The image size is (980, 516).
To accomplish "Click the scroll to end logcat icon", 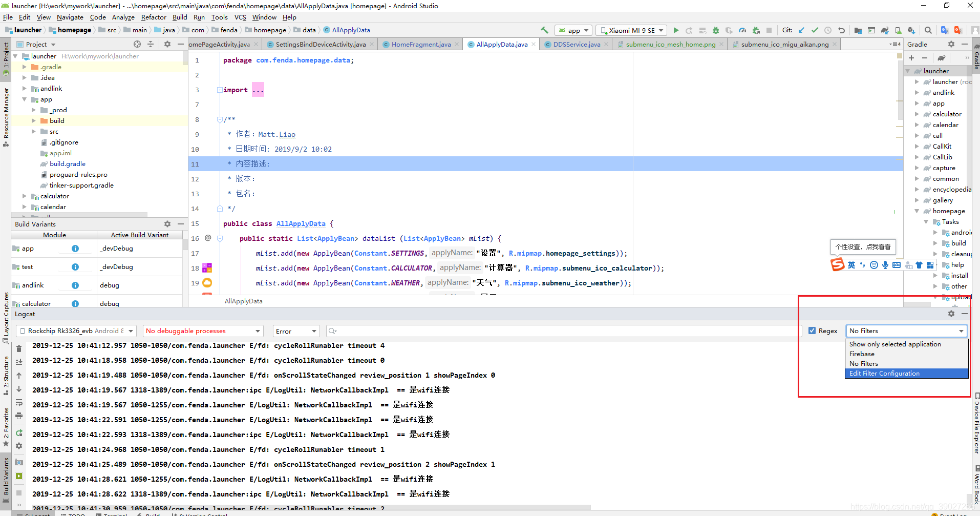I will click(x=19, y=362).
